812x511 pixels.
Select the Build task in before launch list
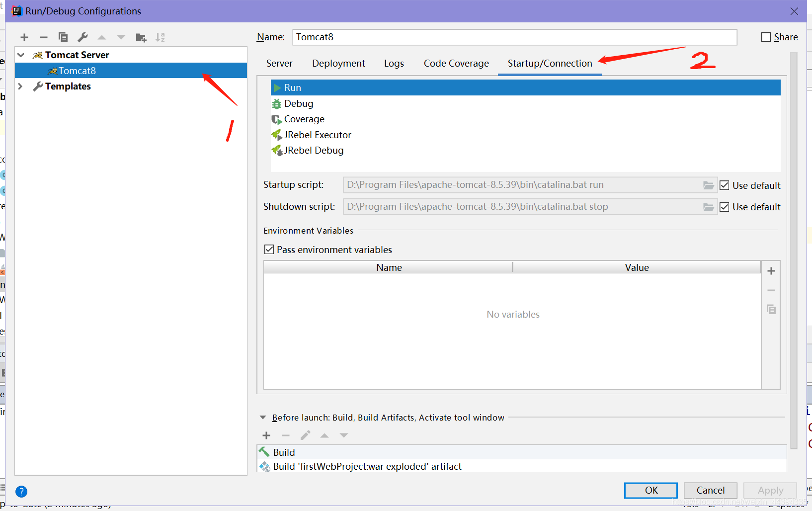pos(522,452)
